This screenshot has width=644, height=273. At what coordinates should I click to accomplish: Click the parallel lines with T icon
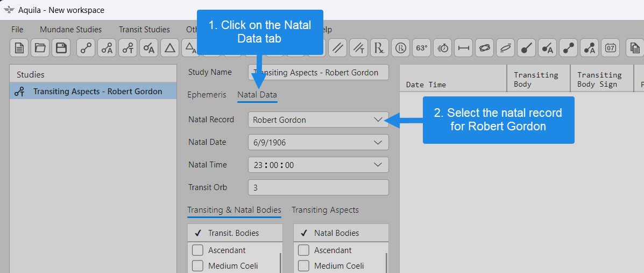click(358, 48)
